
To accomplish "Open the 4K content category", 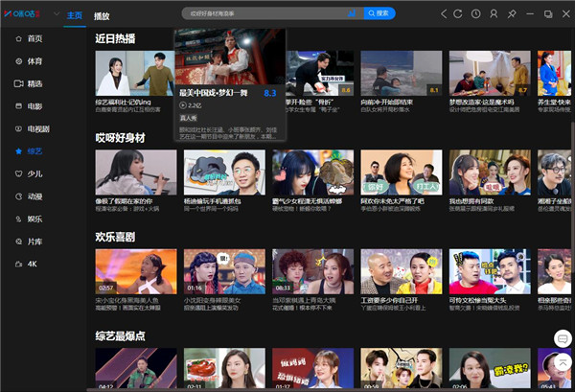I will [x=32, y=264].
